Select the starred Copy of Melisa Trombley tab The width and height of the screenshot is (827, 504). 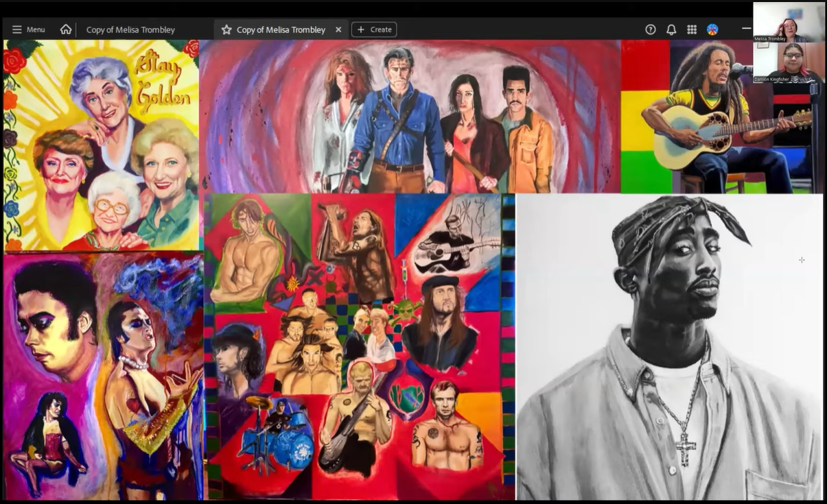[281, 29]
